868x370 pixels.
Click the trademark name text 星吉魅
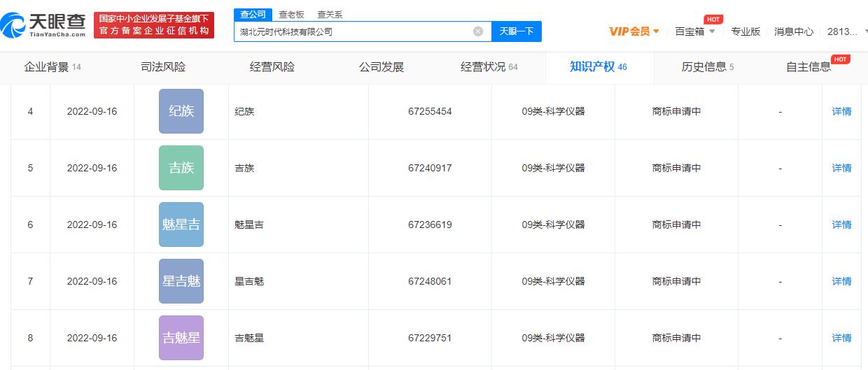point(249,281)
